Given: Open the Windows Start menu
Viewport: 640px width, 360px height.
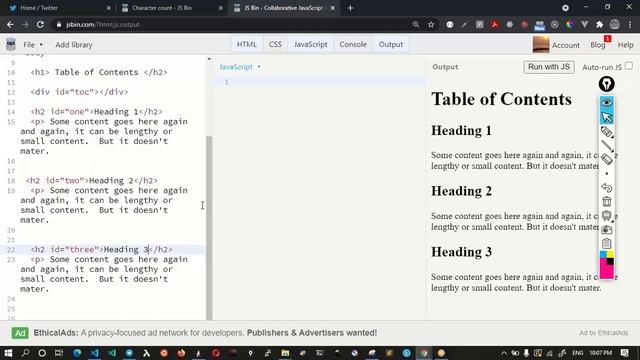Looking at the screenshot, I should click(8, 353).
